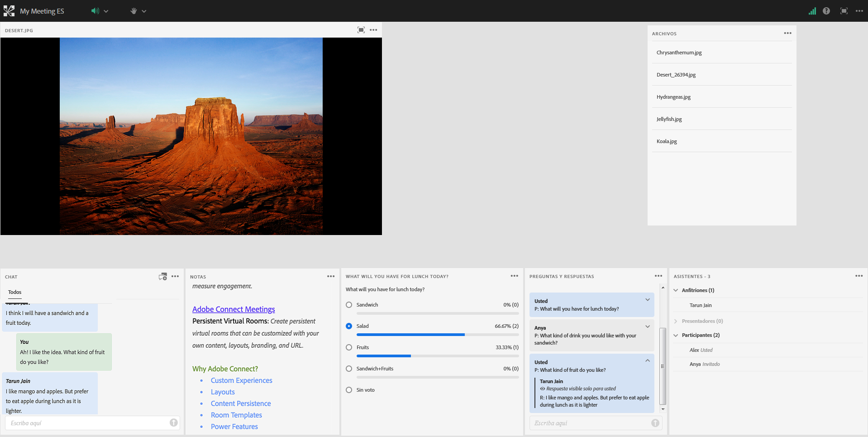Click the Fruits result progress bar

(x=438, y=356)
